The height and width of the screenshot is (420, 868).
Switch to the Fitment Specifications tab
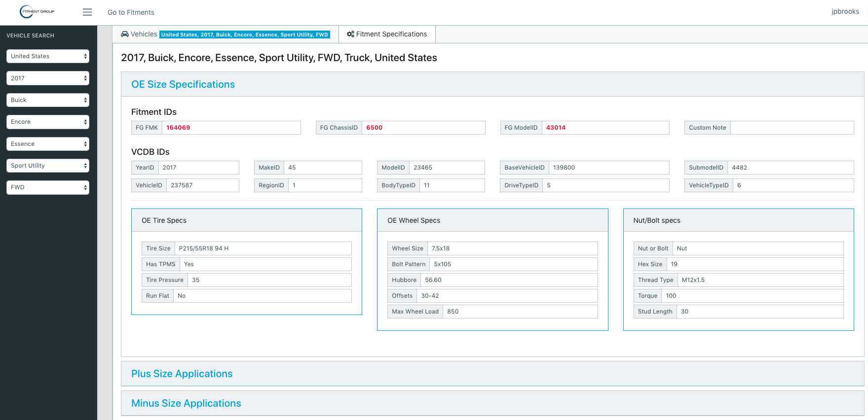(387, 34)
